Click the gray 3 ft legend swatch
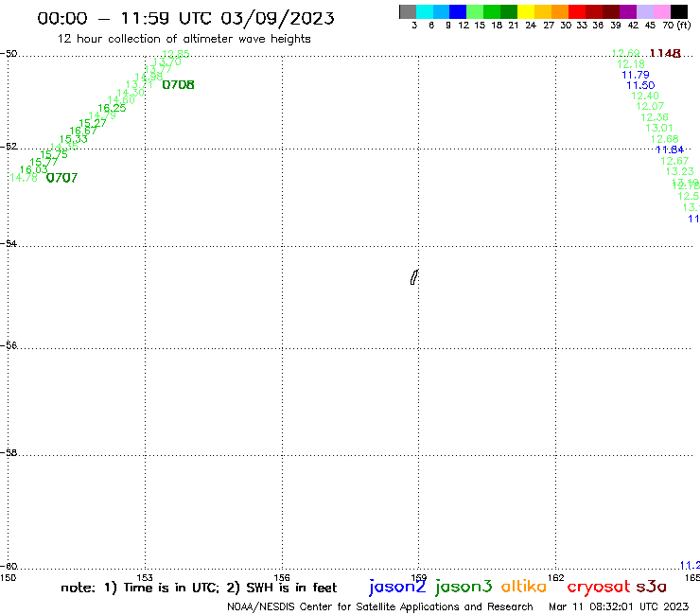700x615 pixels. (408, 11)
